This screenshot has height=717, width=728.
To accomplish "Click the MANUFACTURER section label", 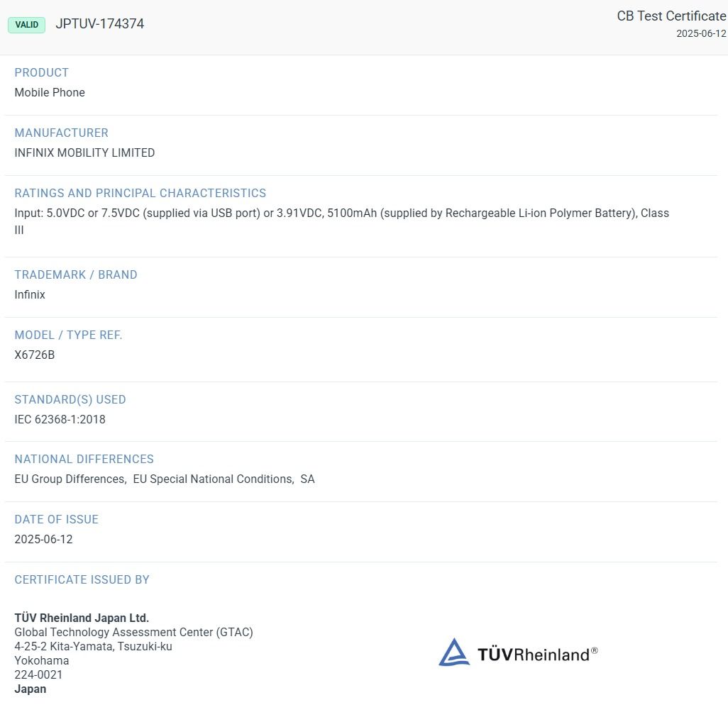I will click(x=61, y=133).
